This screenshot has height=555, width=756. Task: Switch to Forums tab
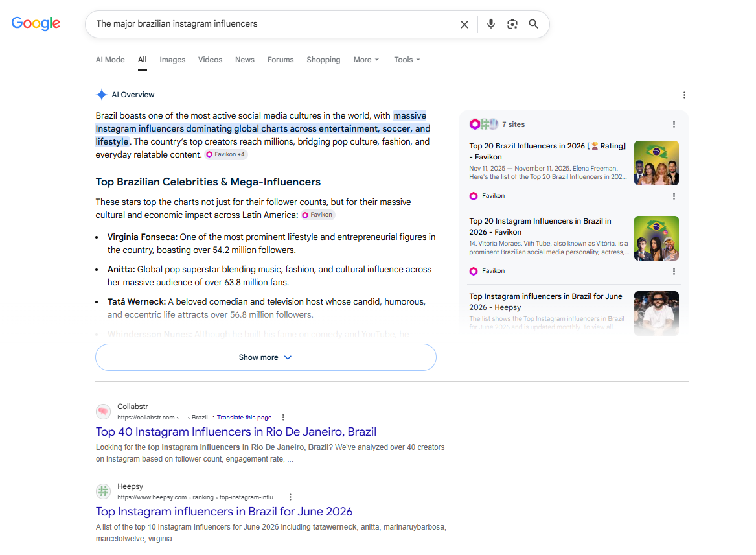click(x=281, y=60)
